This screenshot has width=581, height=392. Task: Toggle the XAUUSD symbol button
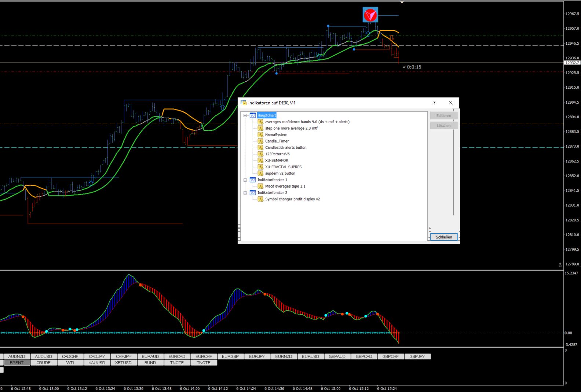point(97,363)
